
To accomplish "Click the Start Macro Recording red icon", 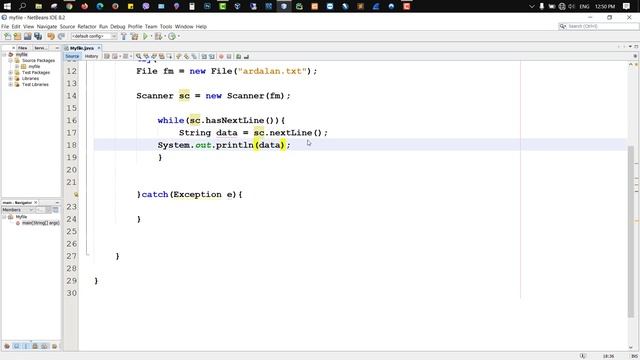I will [x=221, y=56].
